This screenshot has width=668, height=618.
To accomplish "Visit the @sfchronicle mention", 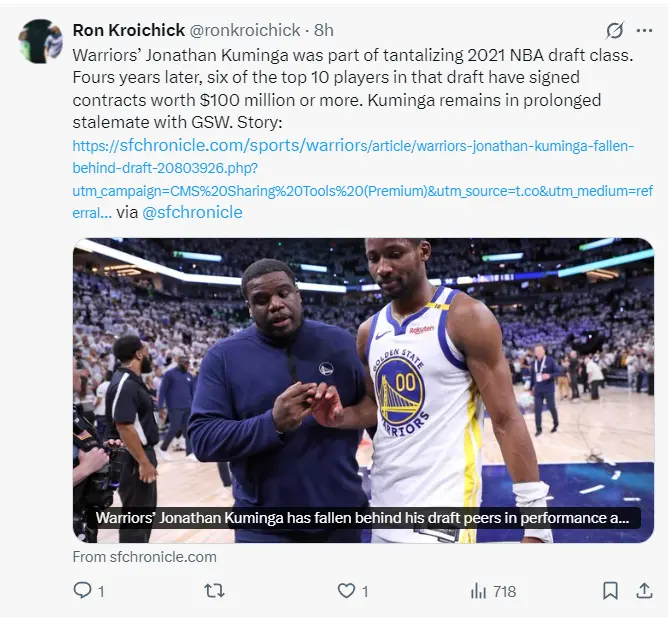I will point(193,212).
